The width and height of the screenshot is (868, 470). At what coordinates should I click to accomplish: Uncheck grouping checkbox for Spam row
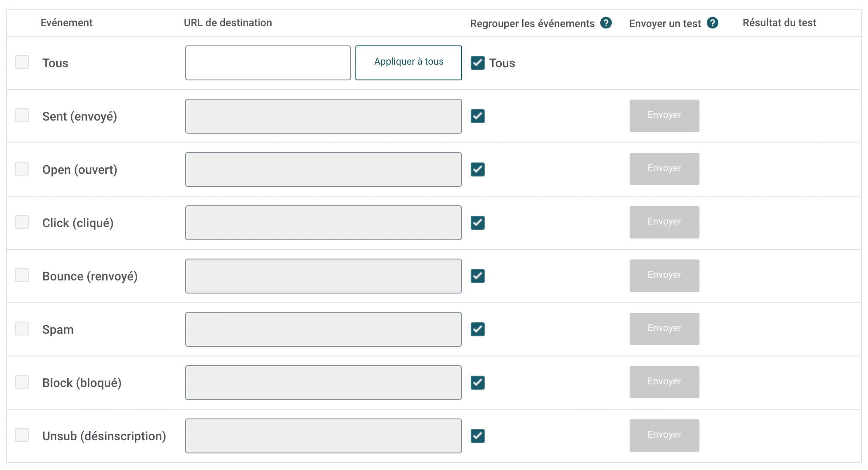(478, 329)
